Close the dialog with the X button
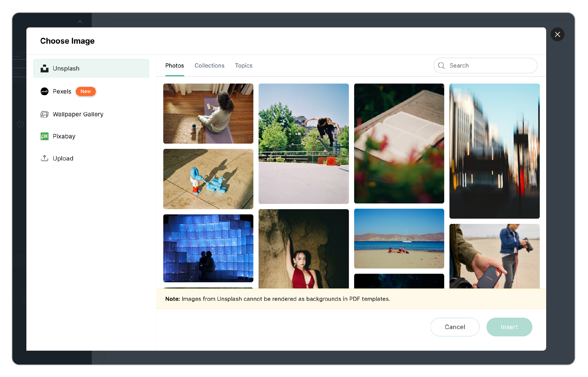The height and width of the screenshot is (377, 588). point(557,34)
